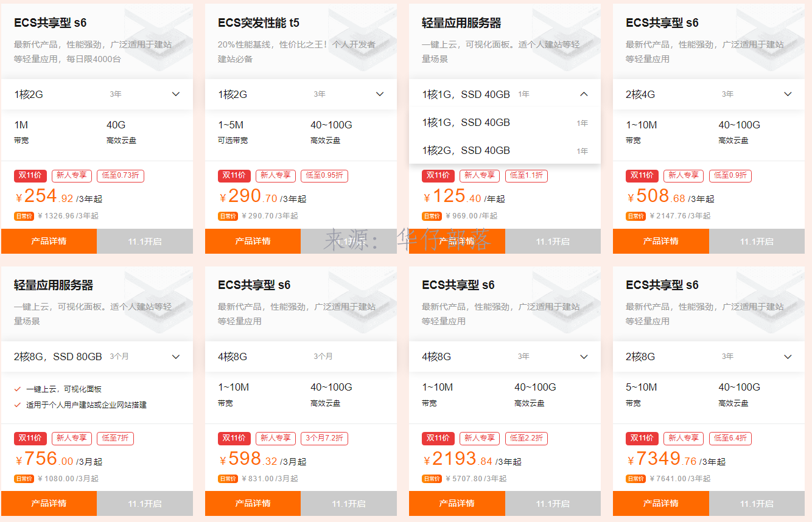Screen dimensions: 812x522
Task: Open 产品详情 for the ¥125.40 轻量应用服务器
Action: point(457,241)
